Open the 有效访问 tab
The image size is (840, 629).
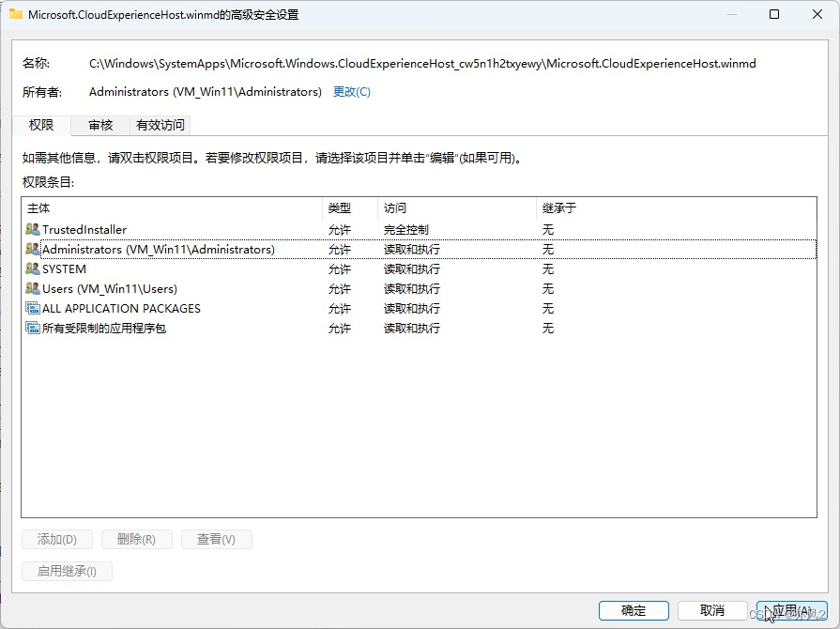pos(160,126)
